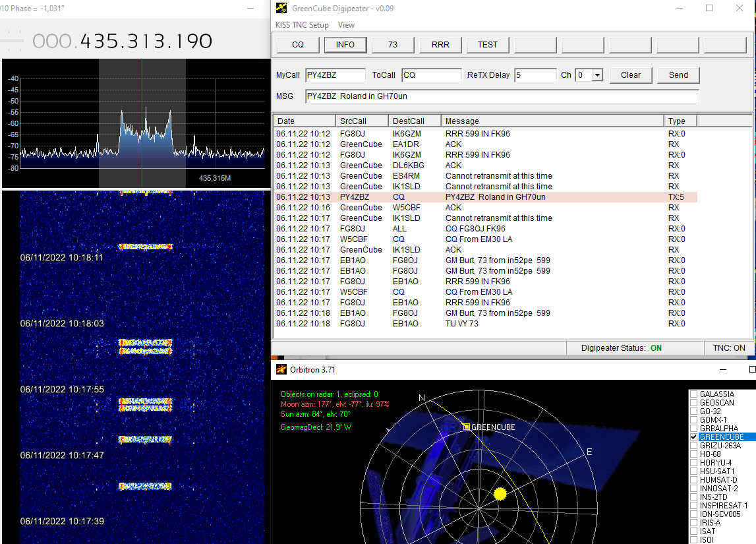Click the Send button
Screen dimensions: 756x544
[678, 75]
